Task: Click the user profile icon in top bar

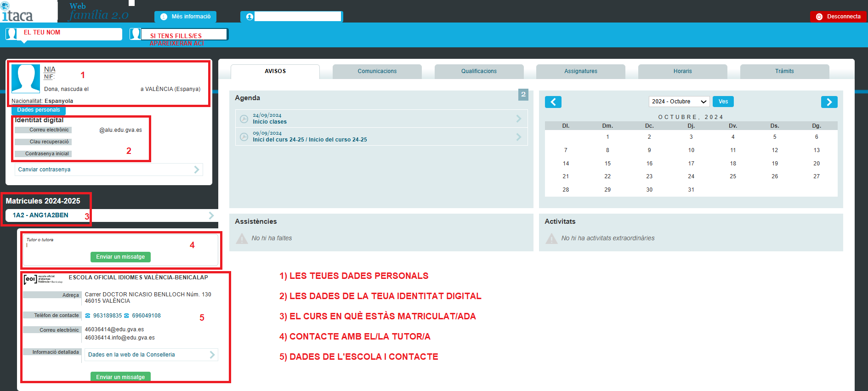Action: (x=250, y=17)
